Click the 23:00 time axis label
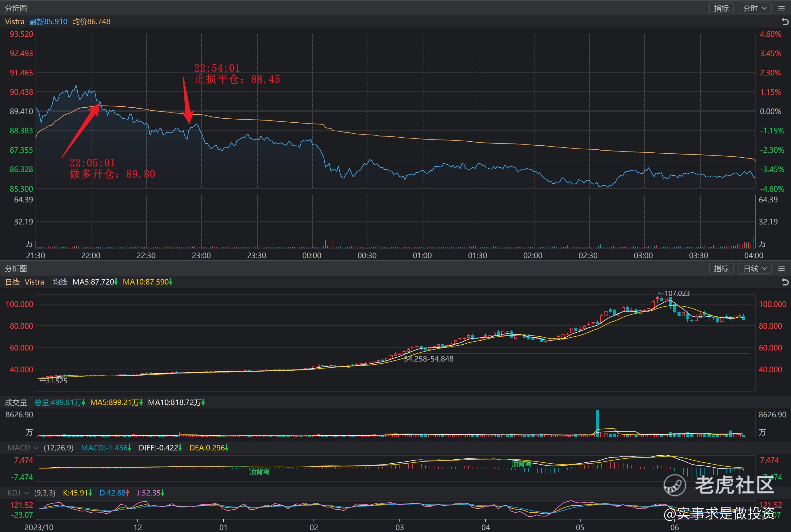This screenshot has width=791, height=532. coord(201,255)
